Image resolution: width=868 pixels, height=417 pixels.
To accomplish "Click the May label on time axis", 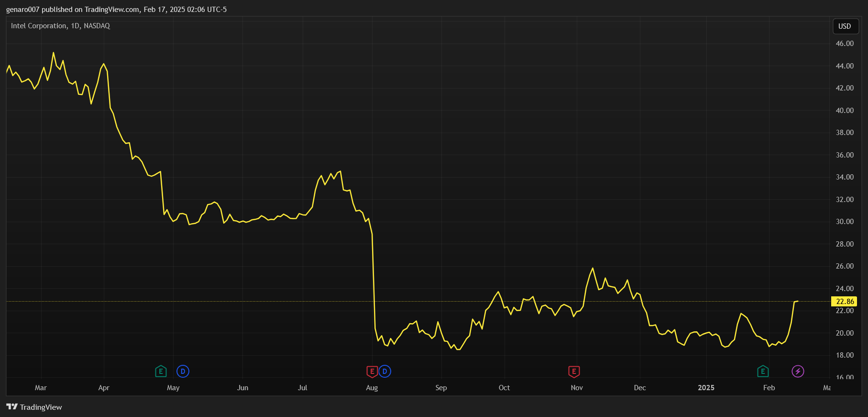I will pyautogui.click(x=173, y=388).
